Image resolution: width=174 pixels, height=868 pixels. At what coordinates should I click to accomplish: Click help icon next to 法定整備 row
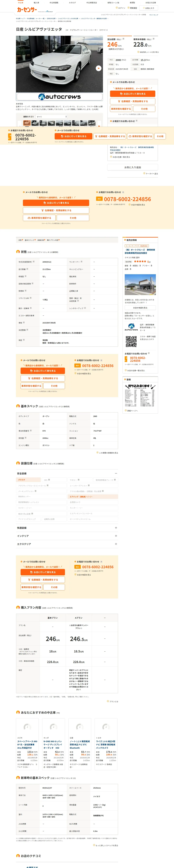pyautogui.click(x=27, y=330)
